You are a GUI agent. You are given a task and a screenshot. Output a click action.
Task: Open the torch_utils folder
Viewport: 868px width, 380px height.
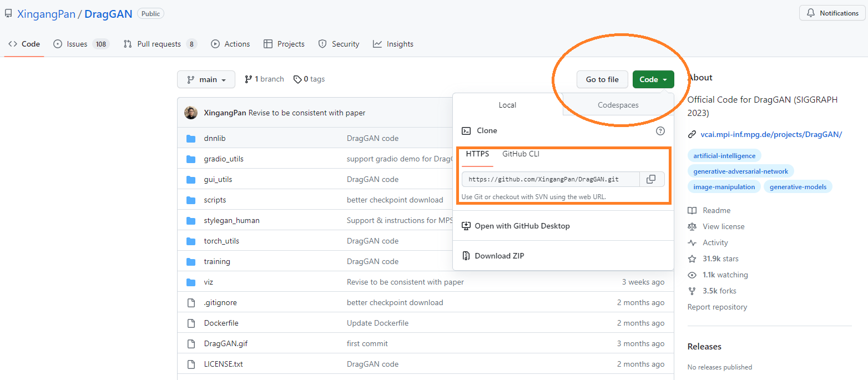pyautogui.click(x=221, y=241)
